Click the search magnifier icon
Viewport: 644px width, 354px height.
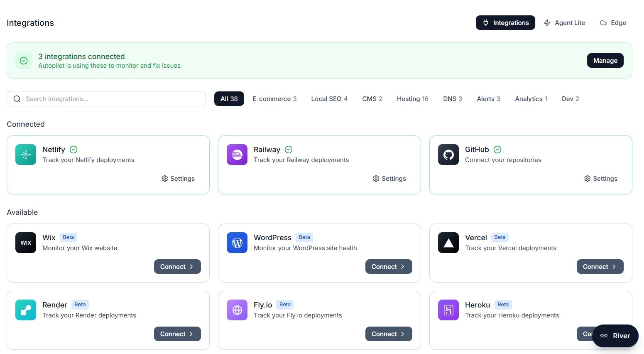(x=17, y=99)
